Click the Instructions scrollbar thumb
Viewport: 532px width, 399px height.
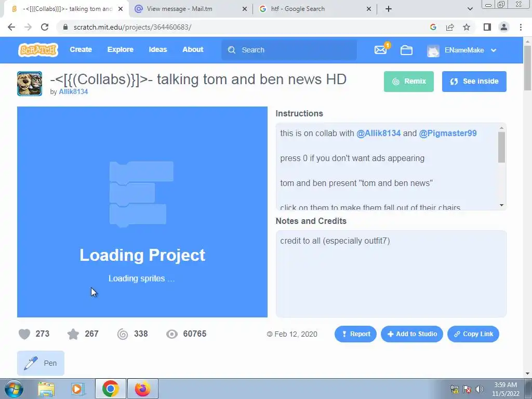pyautogui.click(x=501, y=147)
